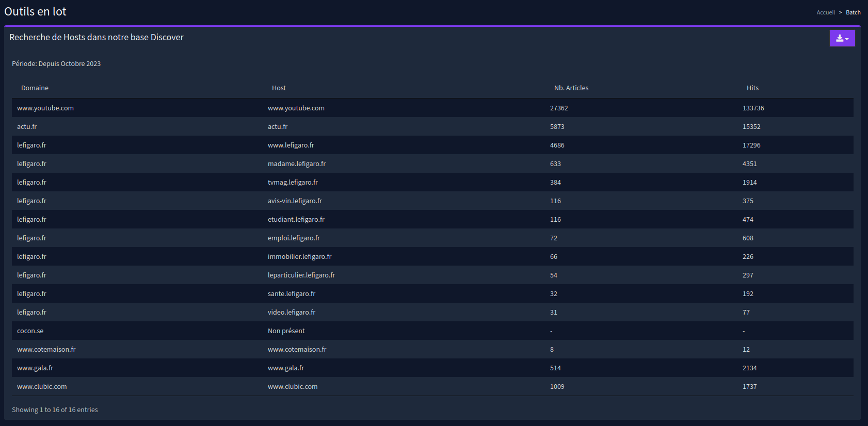Select the avis-vin.lefigaro.fr host row
Screen dimensions: 868x426
[295, 201]
